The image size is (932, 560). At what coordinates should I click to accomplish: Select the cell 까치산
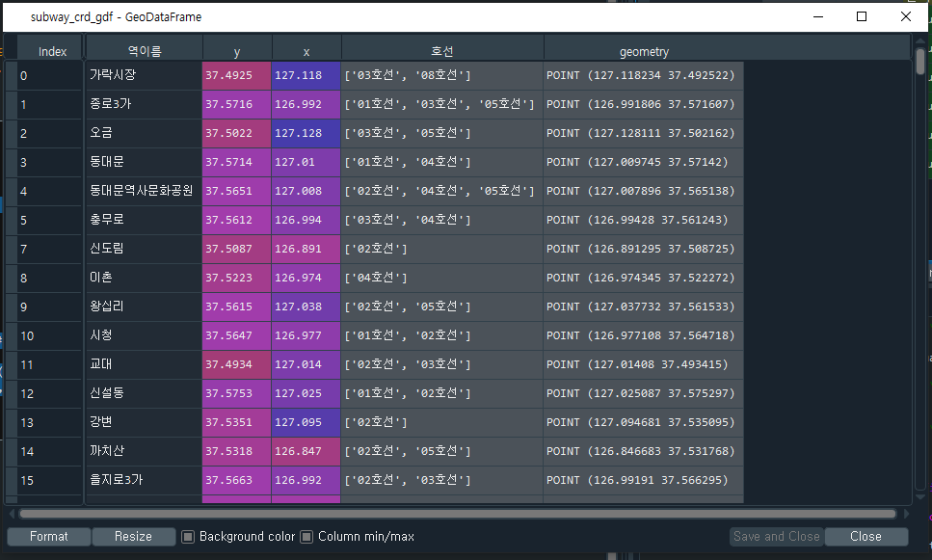coord(144,451)
